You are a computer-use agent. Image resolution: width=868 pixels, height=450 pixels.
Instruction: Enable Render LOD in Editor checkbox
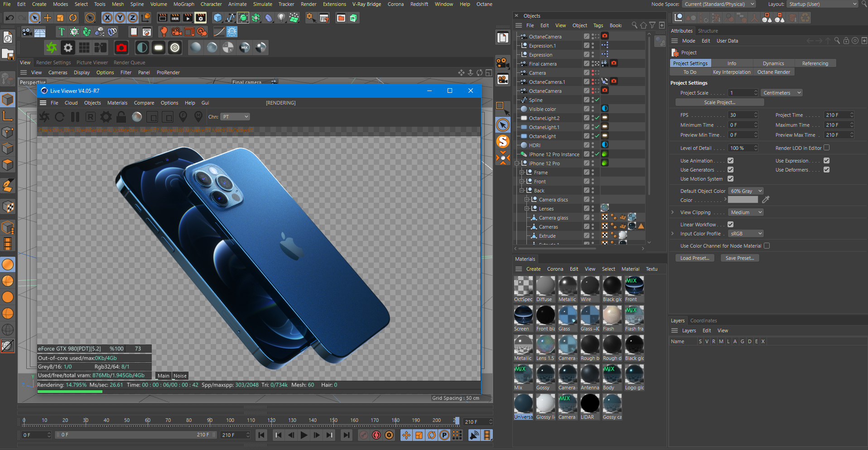827,148
